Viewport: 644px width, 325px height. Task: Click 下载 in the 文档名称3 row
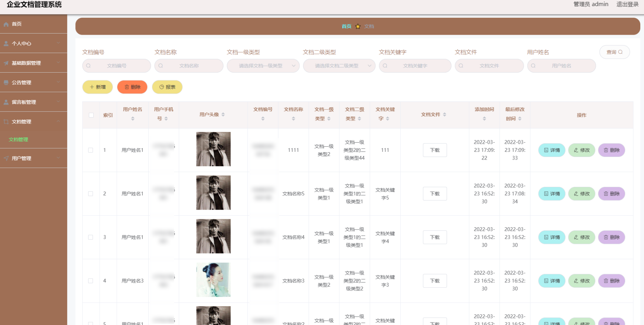coord(435,281)
